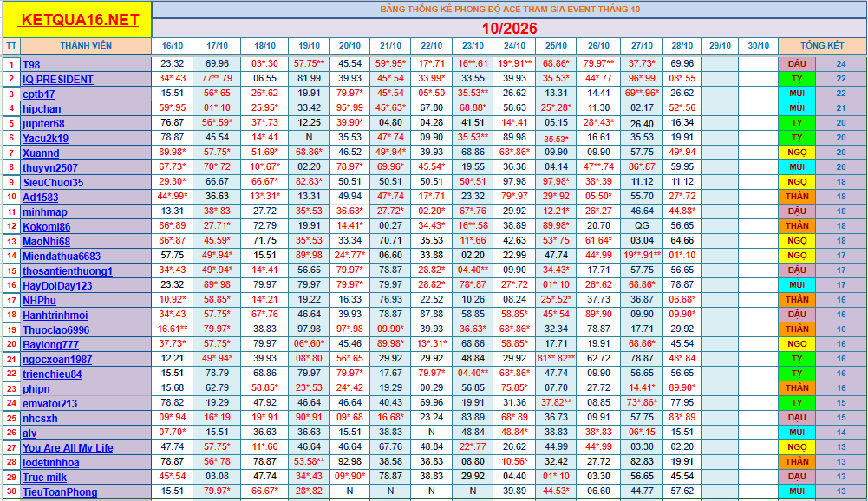
Task: Select the total 24 in T98's row
Action: tap(841, 64)
